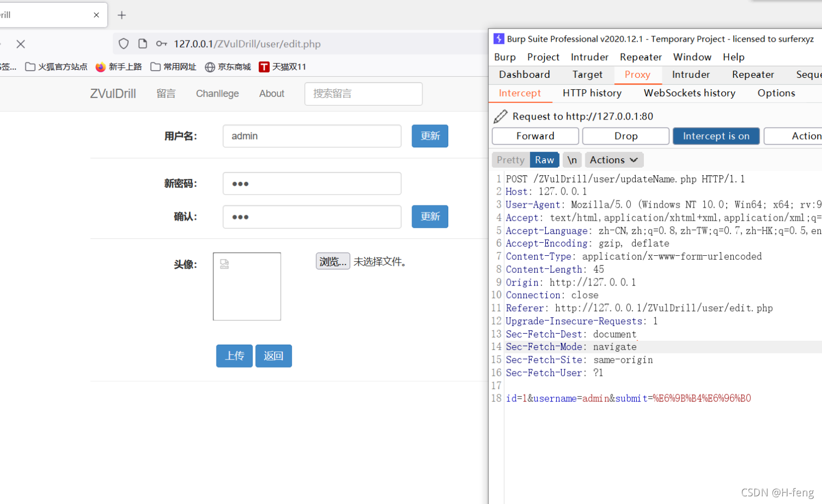Open the HTTP history sub-tab

pyautogui.click(x=592, y=93)
